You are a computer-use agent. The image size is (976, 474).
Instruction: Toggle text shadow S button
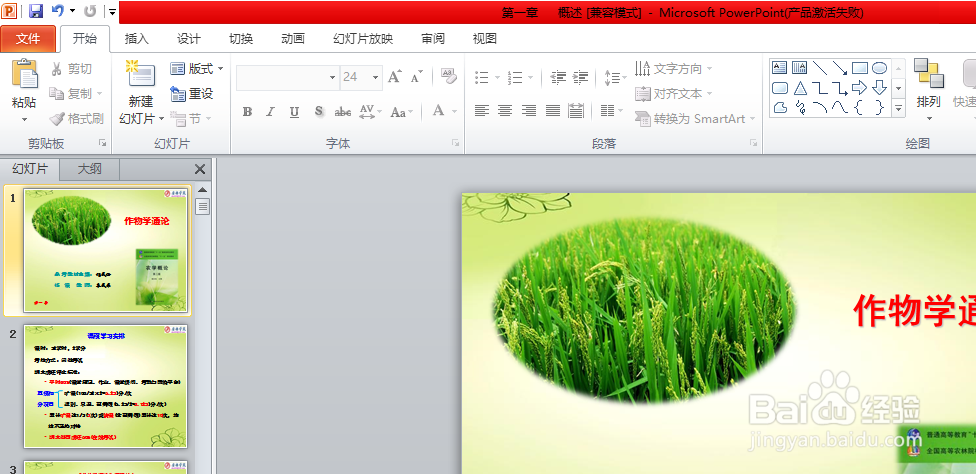pos(319,111)
